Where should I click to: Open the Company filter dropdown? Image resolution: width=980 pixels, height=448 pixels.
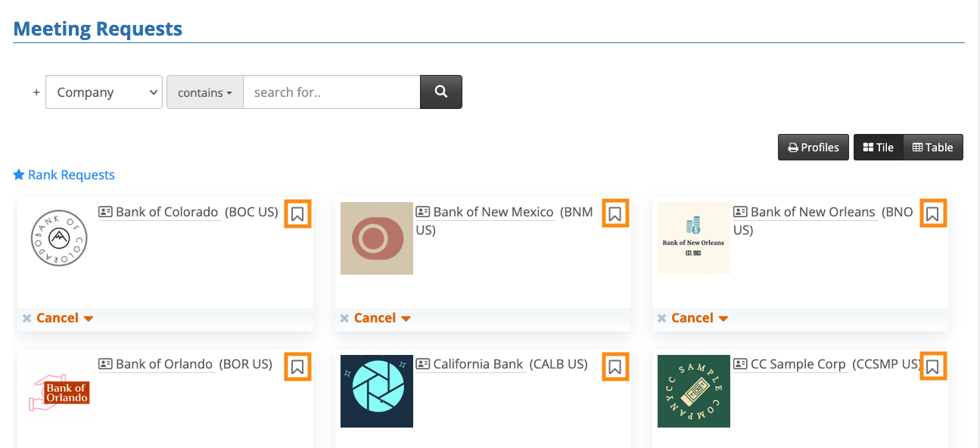click(104, 92)
